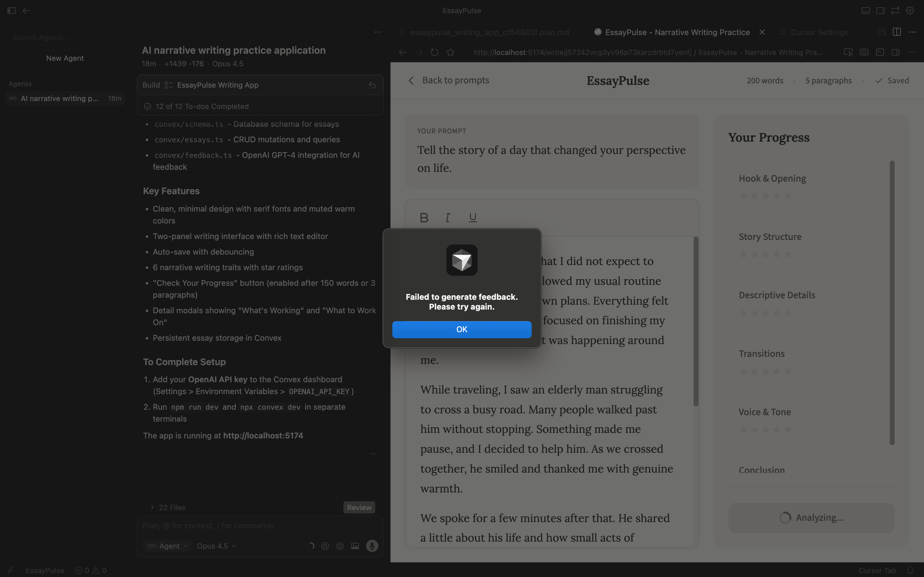924x577 pixels.
Task: Click the @ mention context icon
Action: pyautogui.click(x=325, y=546)
